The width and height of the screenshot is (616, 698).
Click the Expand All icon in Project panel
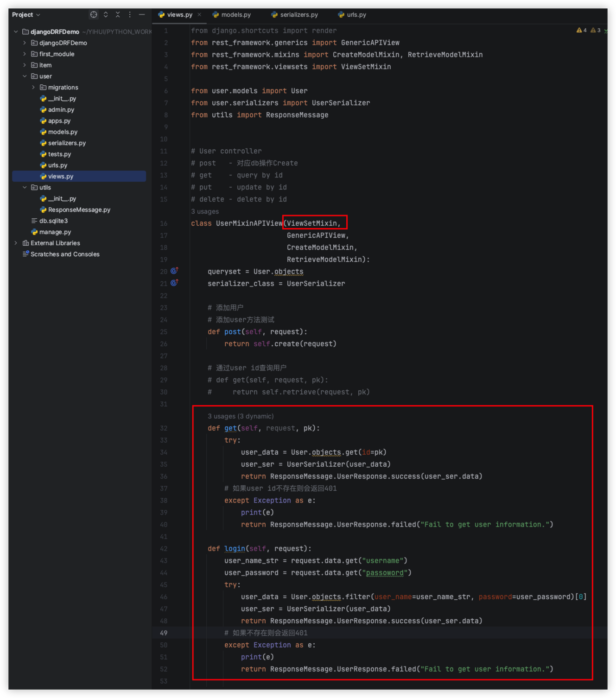(106, 15)
